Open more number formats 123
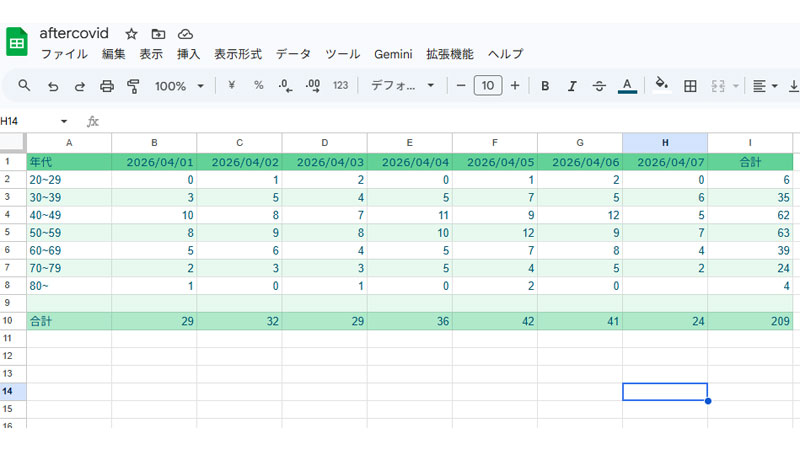The width and height of the screenshot is (800, 450). tap(340, 86)
